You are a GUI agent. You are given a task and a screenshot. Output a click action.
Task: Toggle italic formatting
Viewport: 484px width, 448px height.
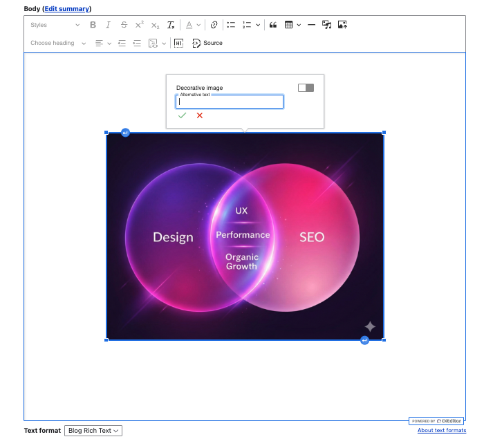click(x=108, y=25)
